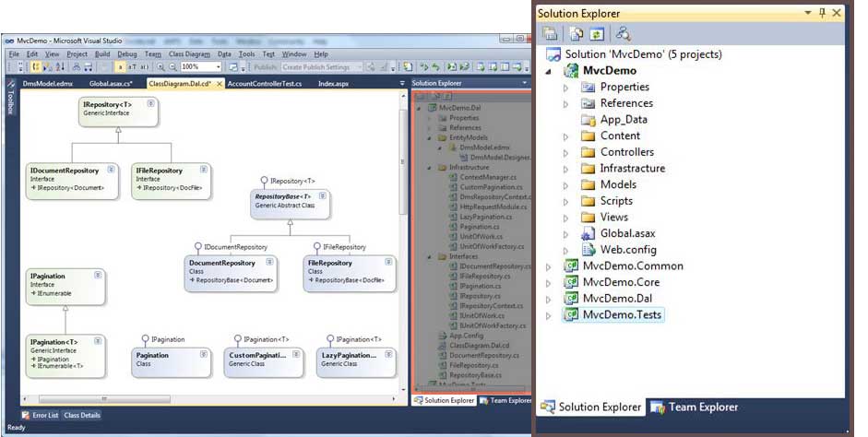This screenshot has height=437, width=868.
Task: Click the Properties icon in enlarged Solution Explorer toolbar
Action: coord(550,34)
